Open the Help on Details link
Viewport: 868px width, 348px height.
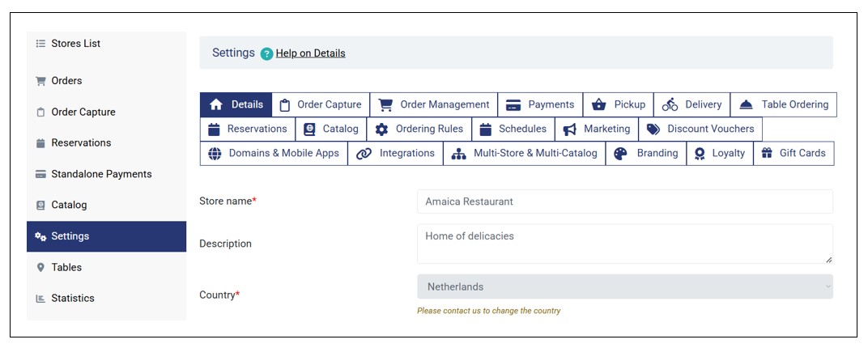pos(310,53)
